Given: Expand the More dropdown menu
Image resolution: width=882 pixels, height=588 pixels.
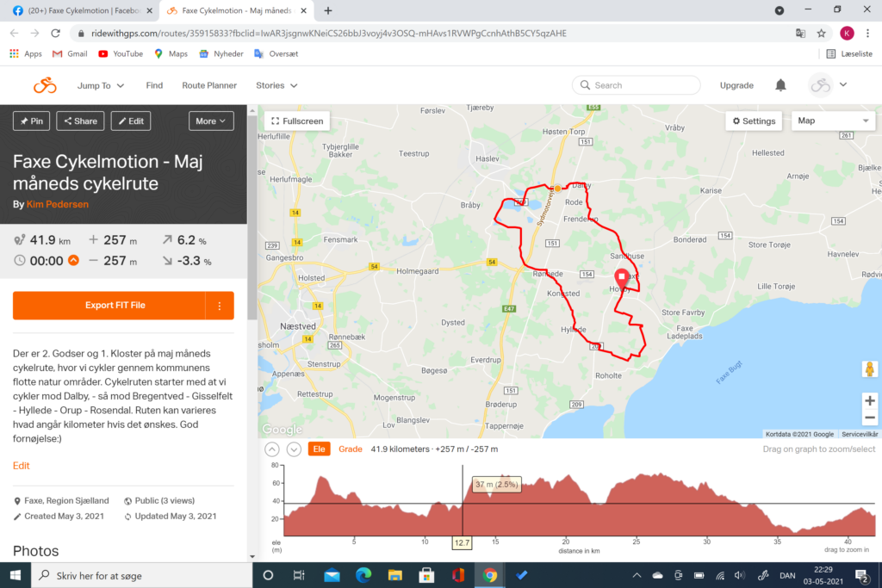Looking at the screenshot, I should 211,121.
